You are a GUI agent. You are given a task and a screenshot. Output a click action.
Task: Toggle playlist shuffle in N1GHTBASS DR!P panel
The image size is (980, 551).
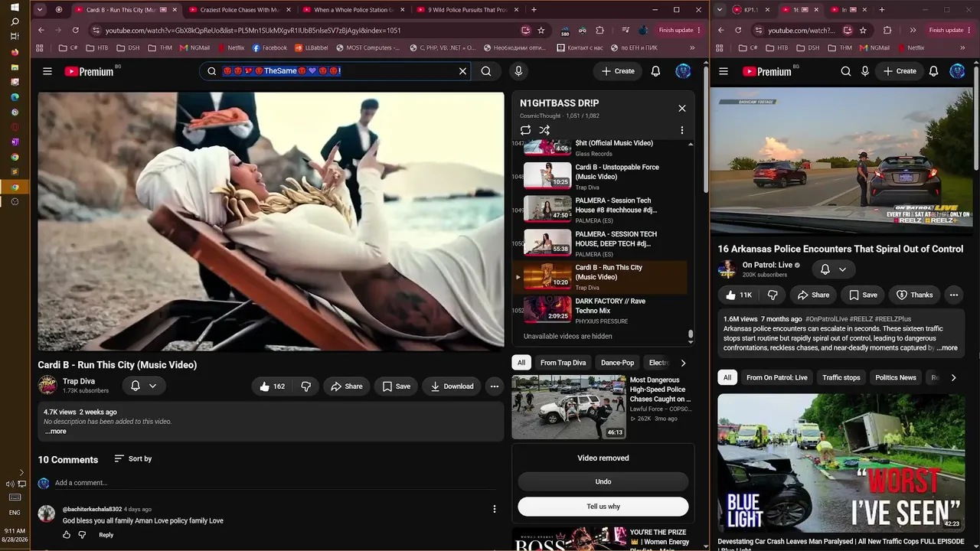click(x=544, y=130)
